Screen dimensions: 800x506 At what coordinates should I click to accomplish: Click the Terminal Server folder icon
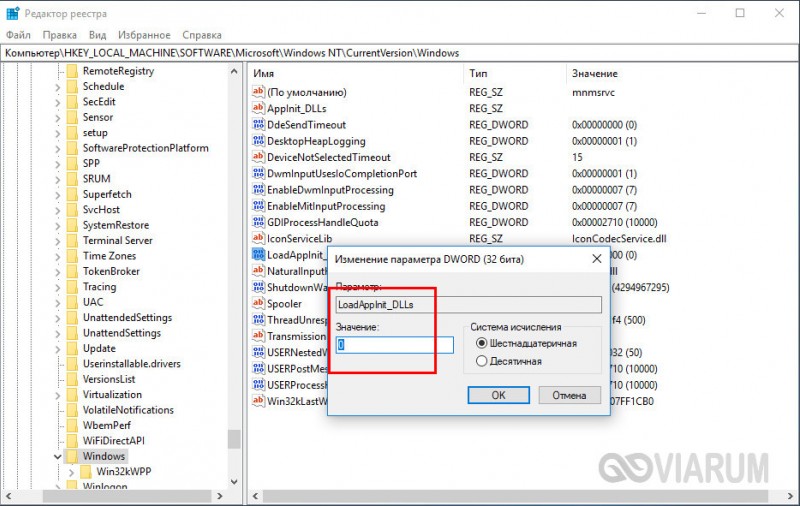click(x=72, y=240)
